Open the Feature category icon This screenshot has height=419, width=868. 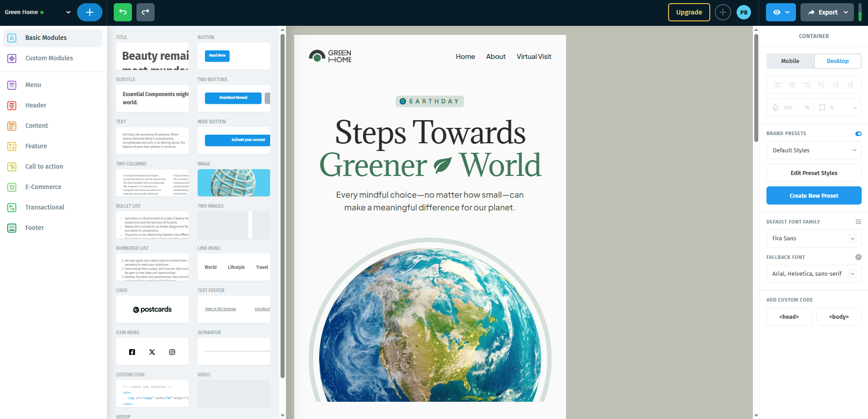[12, 146]
